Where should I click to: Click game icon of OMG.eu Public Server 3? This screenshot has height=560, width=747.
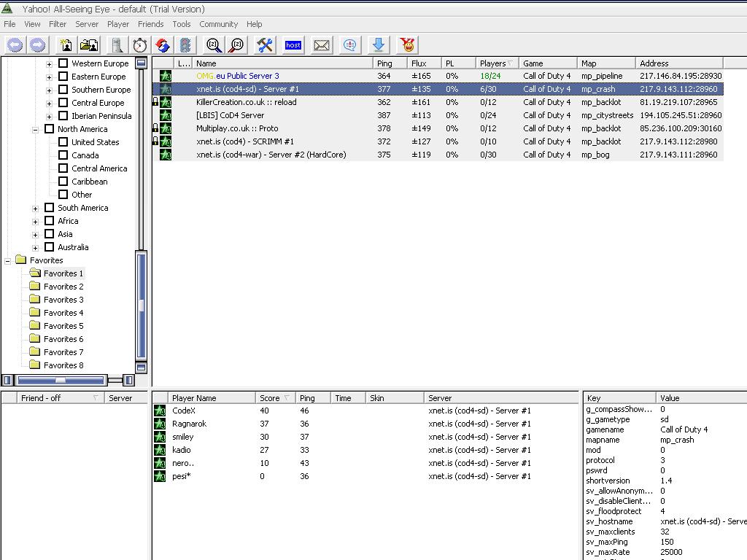(x=166, y=76)
